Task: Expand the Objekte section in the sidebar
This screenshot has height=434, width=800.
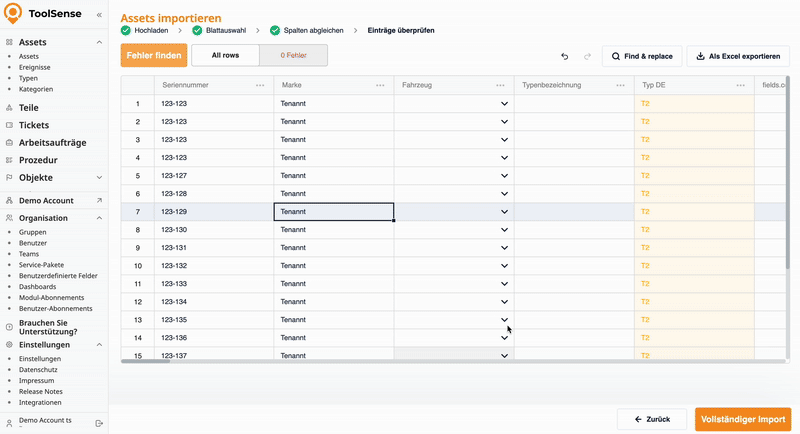Action: pyautogui.click(x=99, y=177)
